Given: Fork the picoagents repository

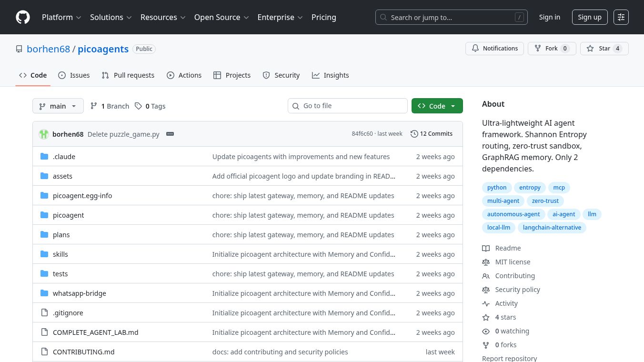Looking at the screenshot, I should pyautogui.click(x=552, y=49).
